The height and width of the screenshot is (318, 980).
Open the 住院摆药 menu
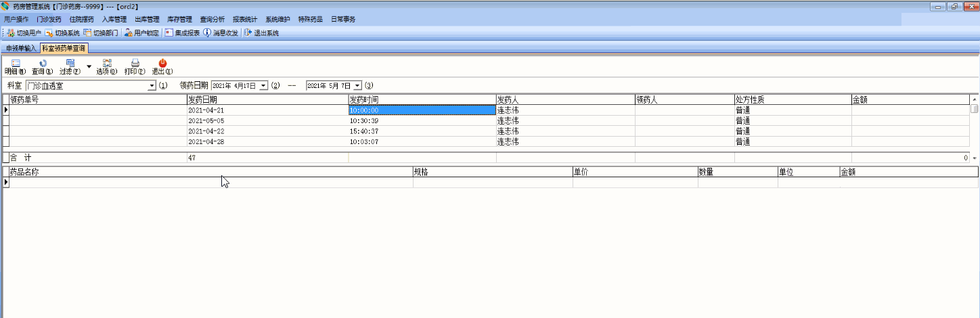(x=82, y=20)
